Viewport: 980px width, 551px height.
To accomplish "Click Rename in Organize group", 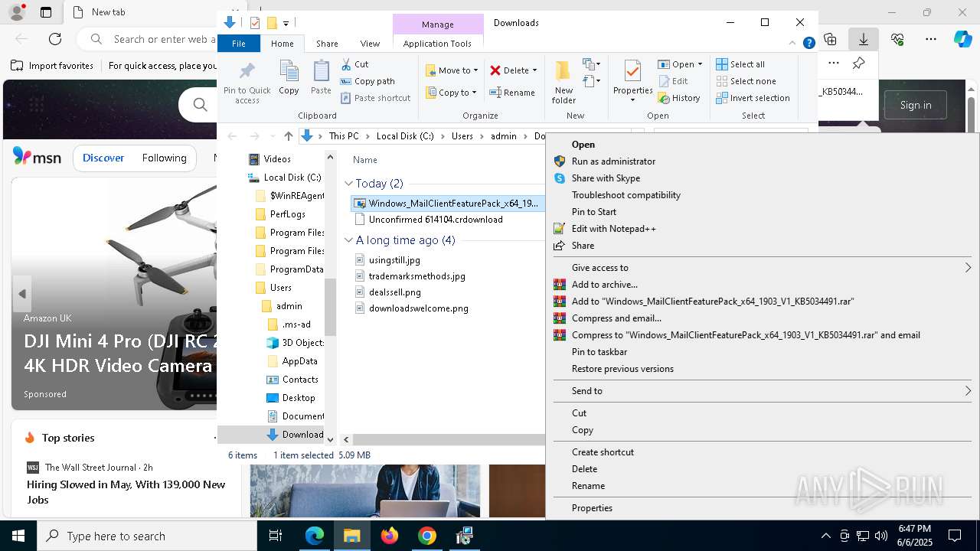I will coord(512,93).
